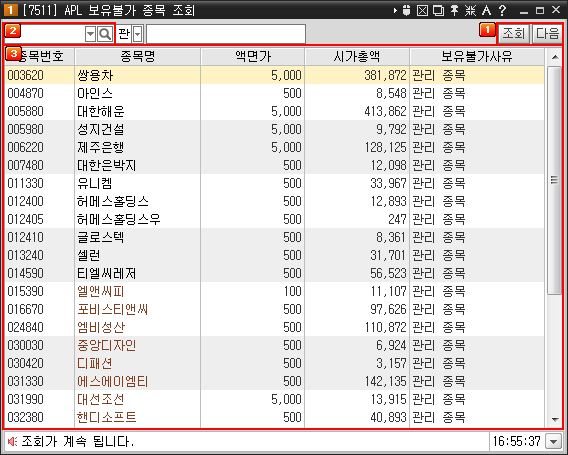Screen dimensions: 568x455
Task: Click the magnifier stock search icon
Action: pos(105,34)
